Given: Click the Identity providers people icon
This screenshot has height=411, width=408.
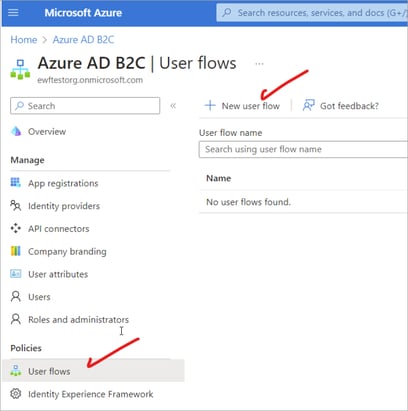Looking at the screenshot, I should coord(16,206).
